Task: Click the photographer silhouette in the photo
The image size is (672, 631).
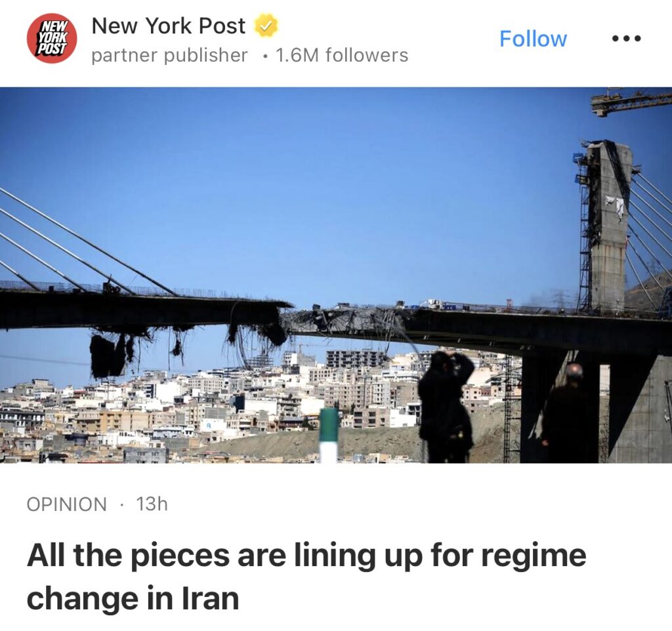Action: [446, 406]
